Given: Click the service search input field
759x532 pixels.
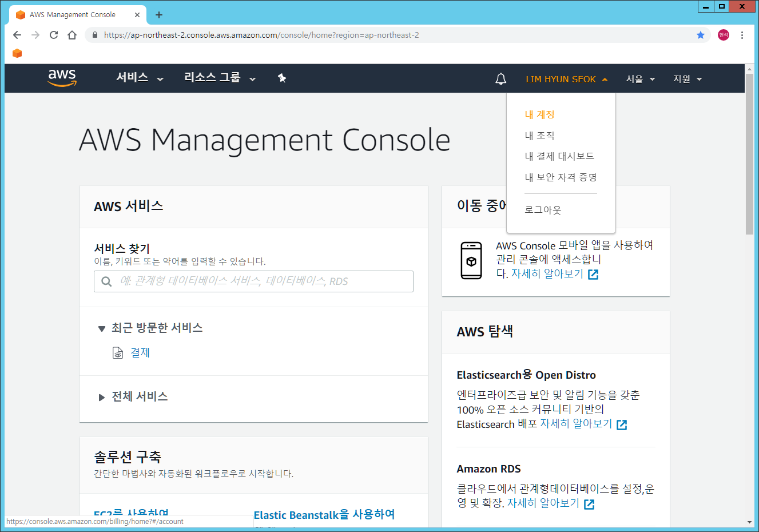Looking at the screenshot, I should (x=253, y=281).
